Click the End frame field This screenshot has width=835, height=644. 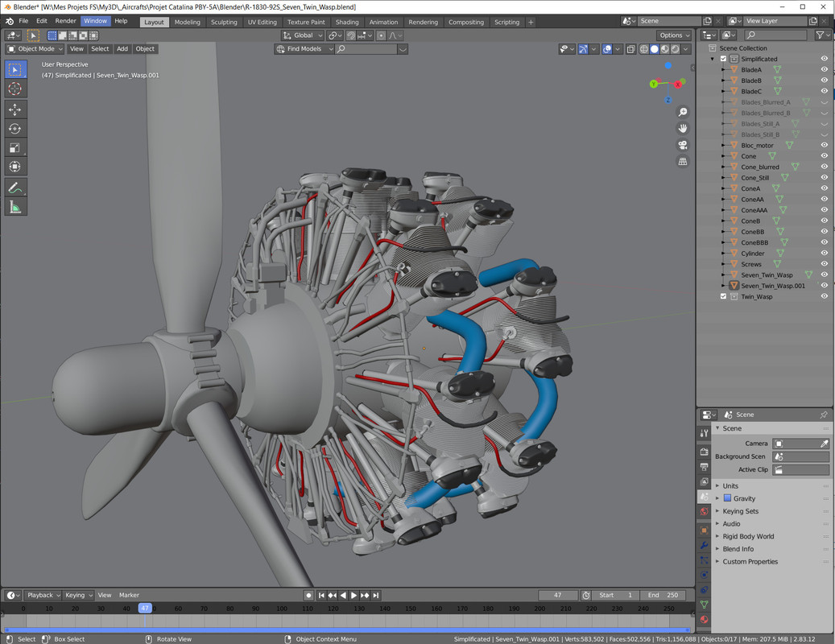pyautogui.click(x=663, y=595)
